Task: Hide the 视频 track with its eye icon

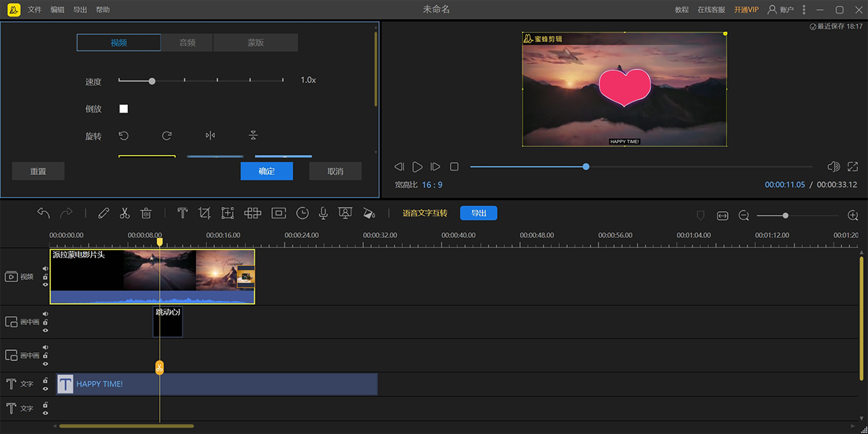Action: coord(46,285)
